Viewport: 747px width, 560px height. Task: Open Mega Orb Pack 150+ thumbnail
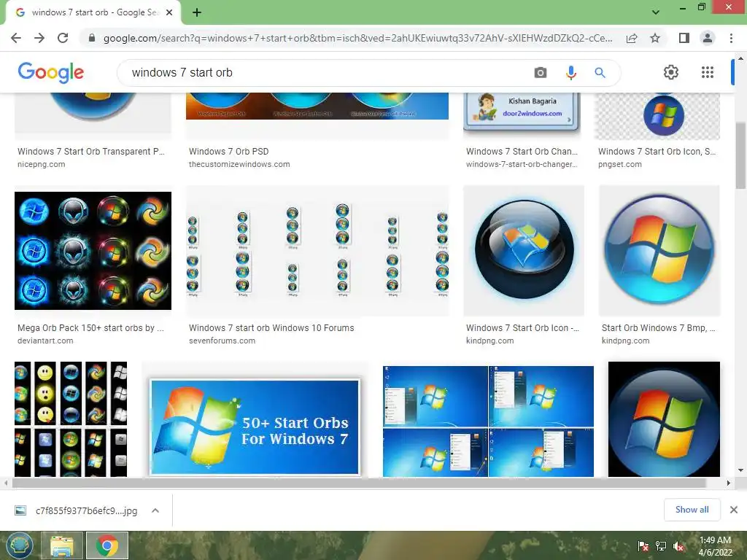click(93, 251)
